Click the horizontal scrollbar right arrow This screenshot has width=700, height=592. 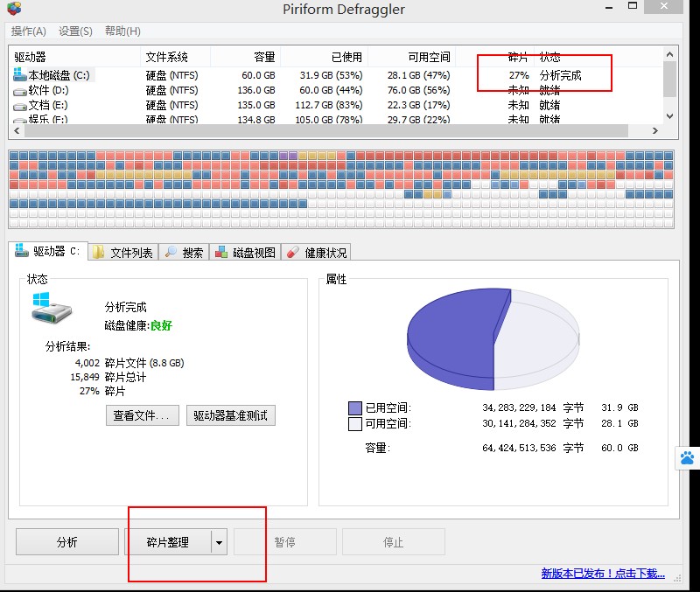pyautogui.click(x=654, y=130)
